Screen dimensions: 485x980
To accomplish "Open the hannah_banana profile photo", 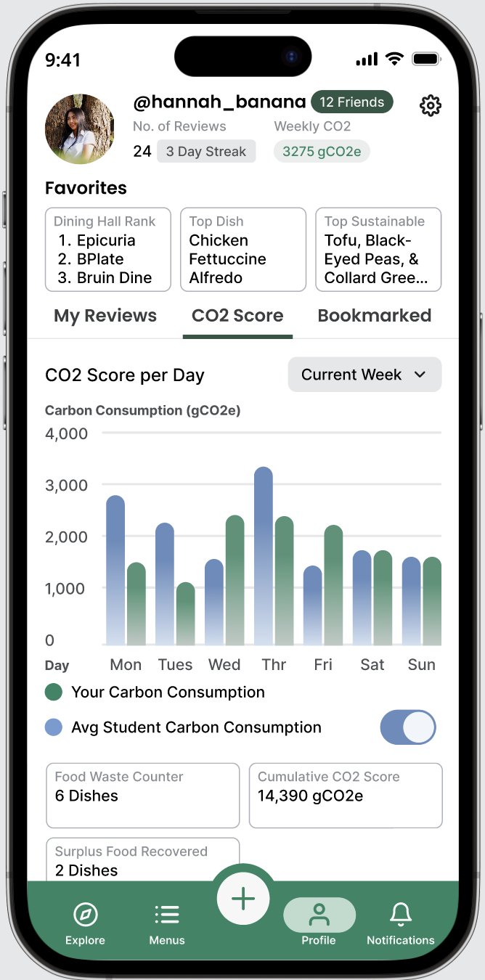I will (x=80, y=128).
